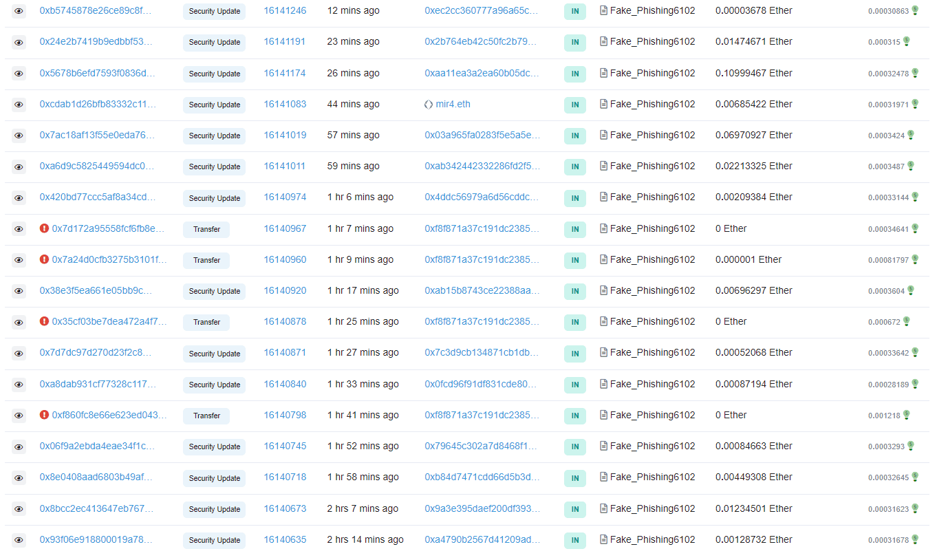Open block 16140871
The image size is (937, 560).
click(x=285, y=352)
